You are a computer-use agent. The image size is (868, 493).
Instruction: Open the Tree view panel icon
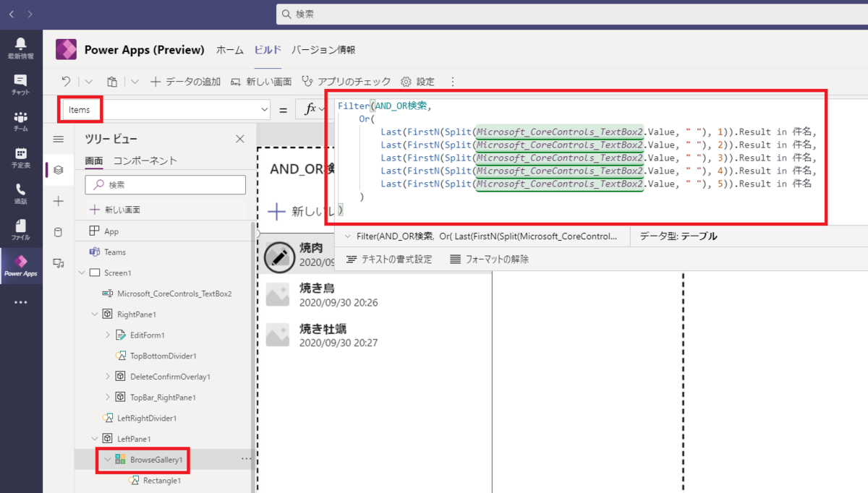point(59,171)
